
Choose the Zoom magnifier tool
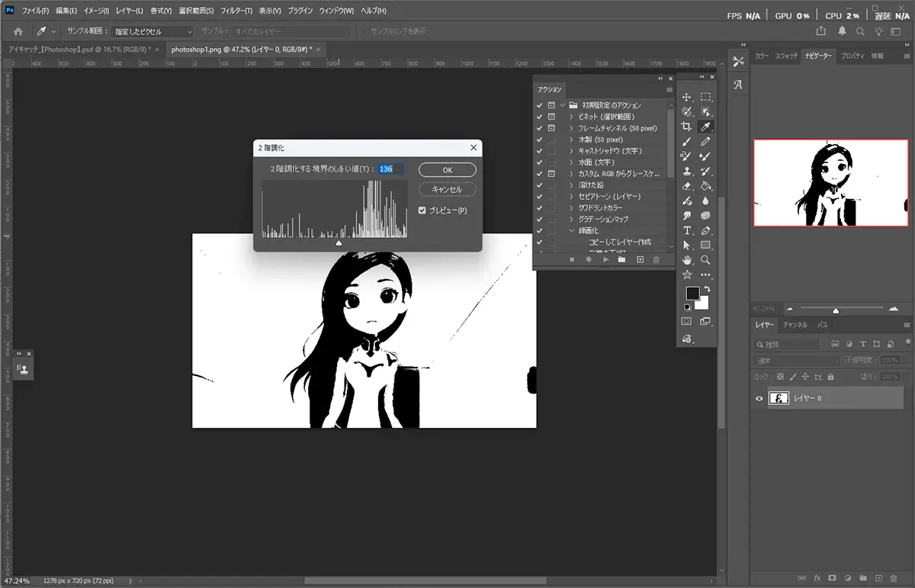[706, 260]
